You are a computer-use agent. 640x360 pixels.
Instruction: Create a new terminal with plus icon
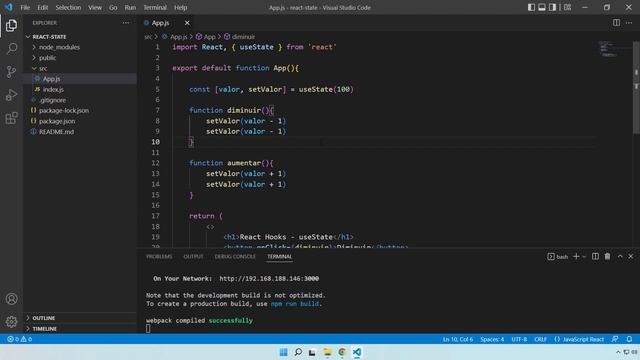pos(576,256)
